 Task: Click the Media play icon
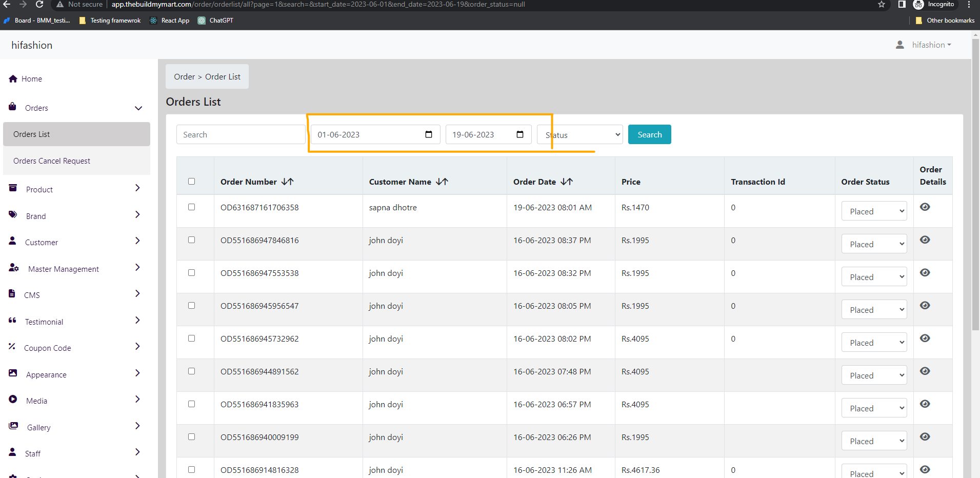point(13,399)
